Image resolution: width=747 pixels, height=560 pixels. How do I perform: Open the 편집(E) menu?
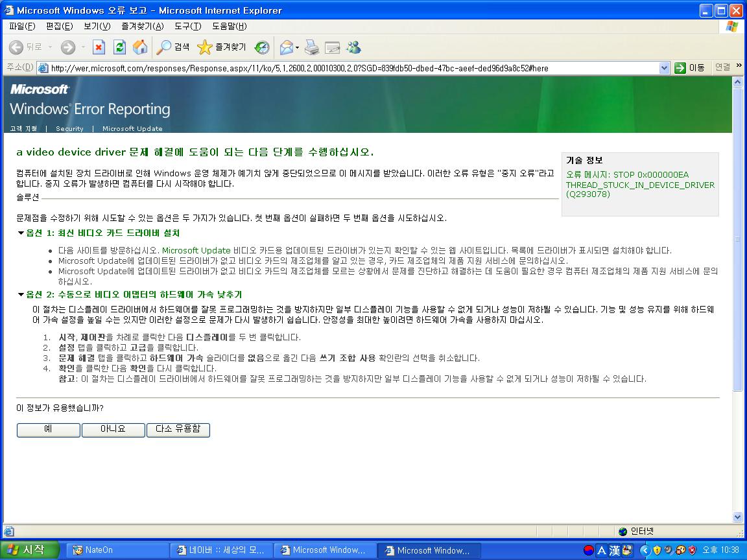[x=60, y=26]
